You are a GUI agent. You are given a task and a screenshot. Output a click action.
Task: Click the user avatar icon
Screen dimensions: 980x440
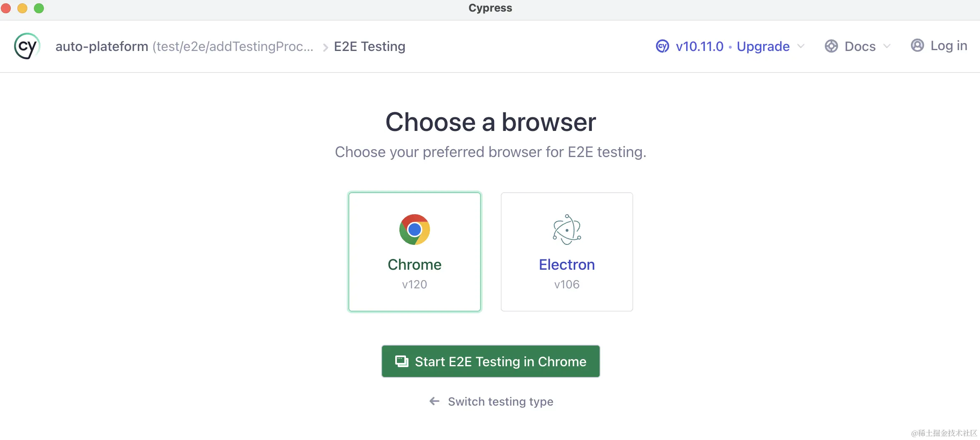[917, 45]
